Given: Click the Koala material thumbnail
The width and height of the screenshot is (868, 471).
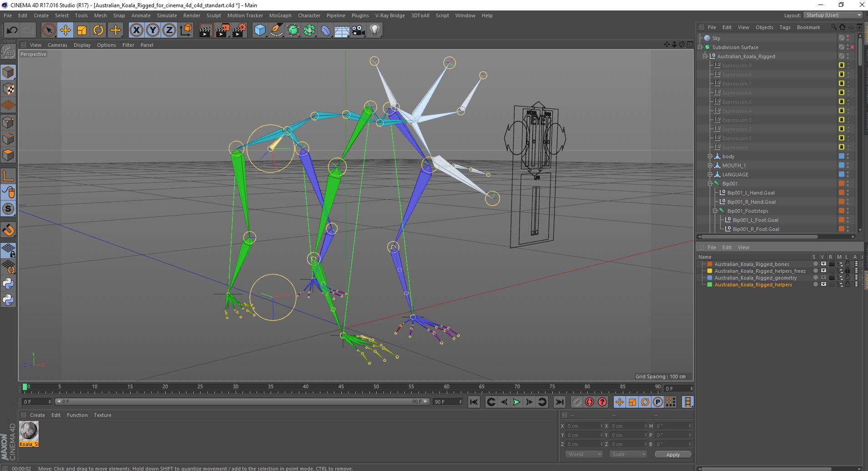Looking at the screenshot, I should (29, 431).
